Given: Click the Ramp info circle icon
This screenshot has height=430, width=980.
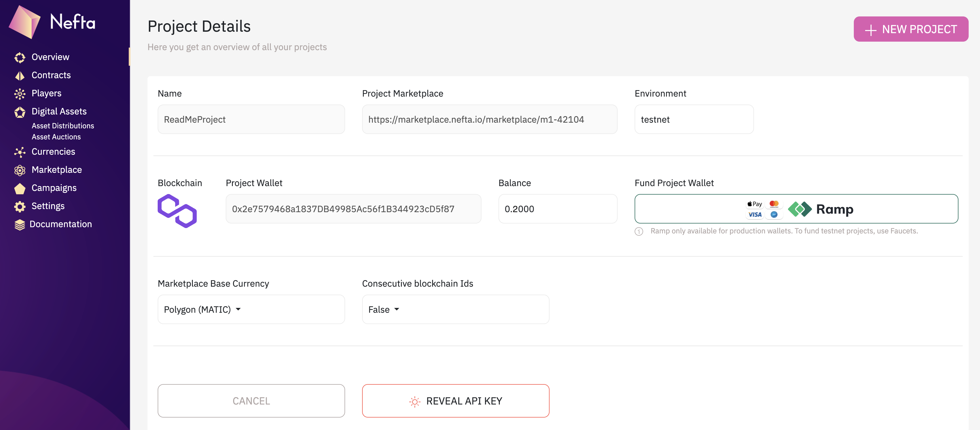Looking at the screenshot, I should pyautogui.click(x=639, y=231).
